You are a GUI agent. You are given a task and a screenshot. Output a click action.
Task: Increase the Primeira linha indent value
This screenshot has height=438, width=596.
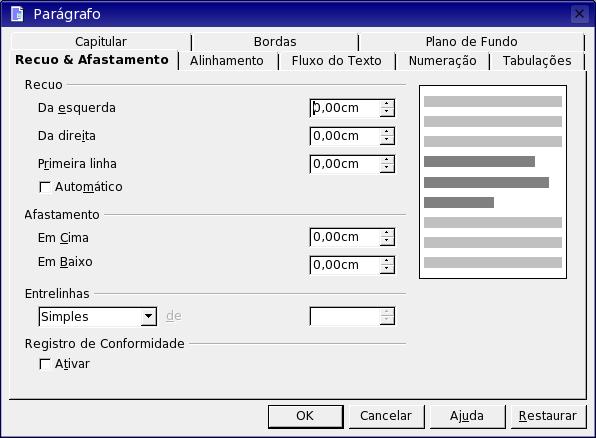coord(387,160)
